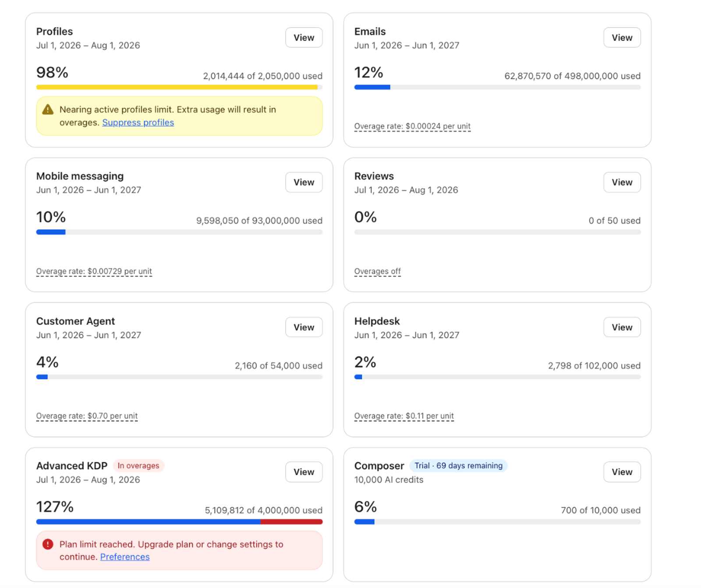Viewport: 701px width, 588px height.
Task: Click Mobile messaging overage rate text
Action: [x=94, y=271]
